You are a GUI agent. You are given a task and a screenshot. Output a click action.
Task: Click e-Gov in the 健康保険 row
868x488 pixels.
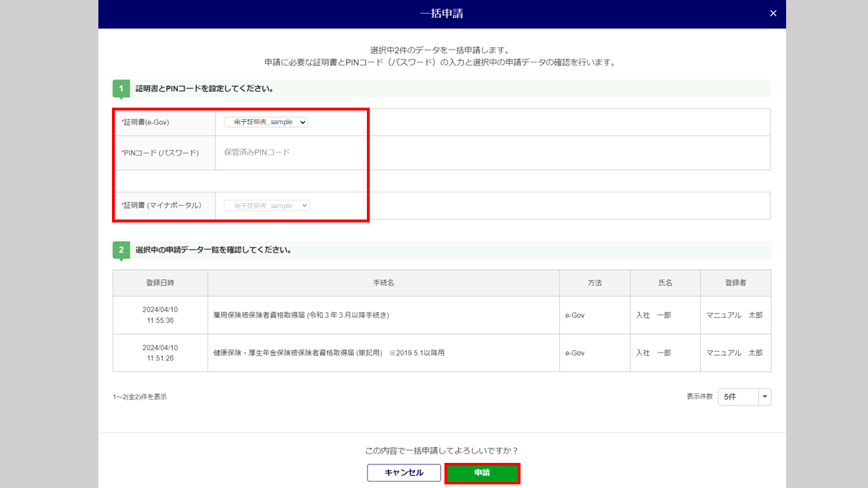(575, 353)
